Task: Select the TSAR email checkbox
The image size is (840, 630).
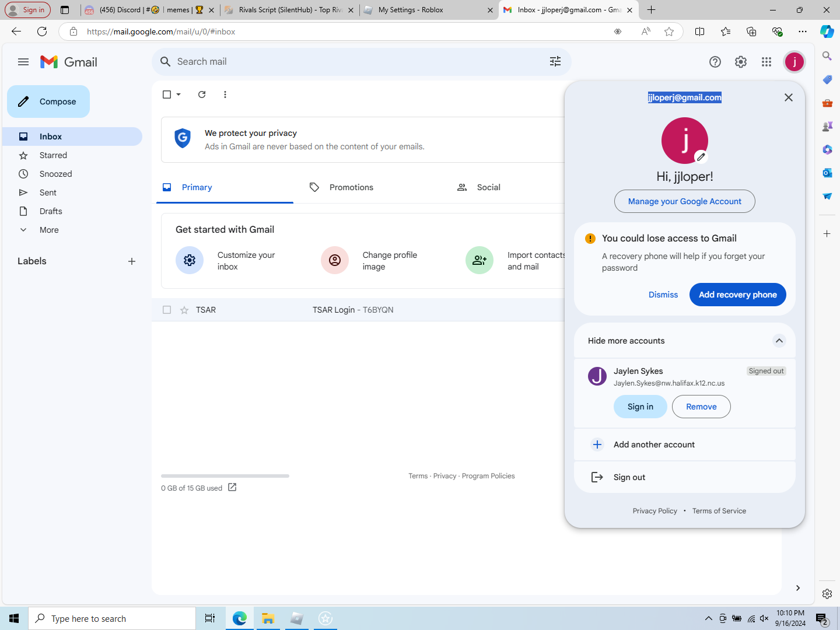Action: (x=167, y=310)
